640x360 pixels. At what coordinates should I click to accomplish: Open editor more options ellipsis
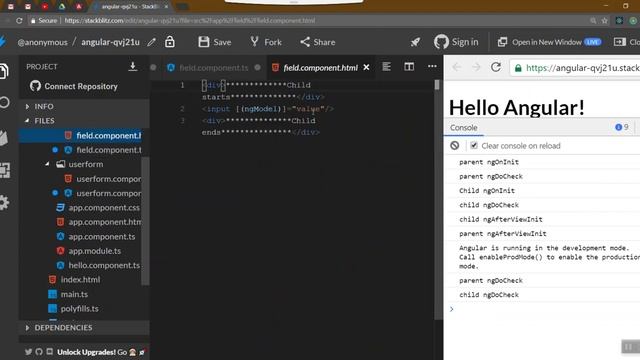click(x=432, y=66)
